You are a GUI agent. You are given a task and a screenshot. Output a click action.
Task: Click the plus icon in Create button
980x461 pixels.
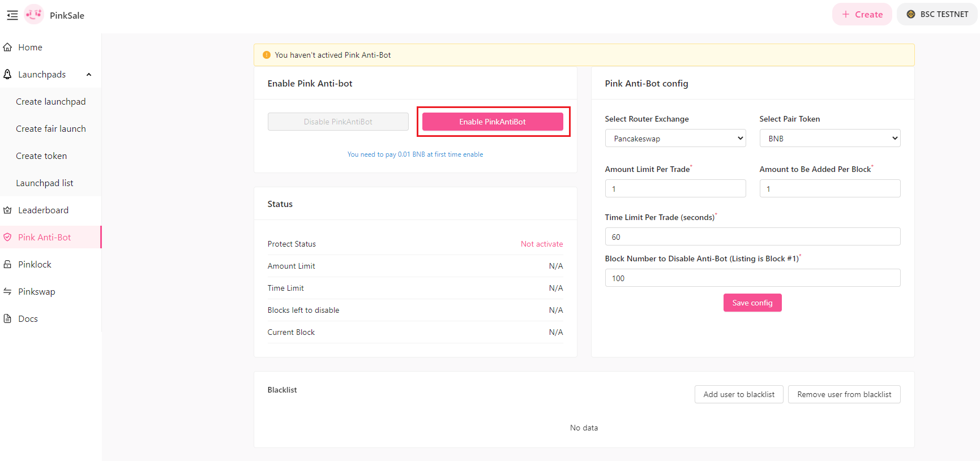846,14
